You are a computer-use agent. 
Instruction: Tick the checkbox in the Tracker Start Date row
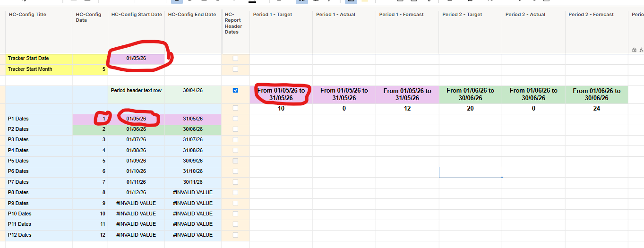235,59
